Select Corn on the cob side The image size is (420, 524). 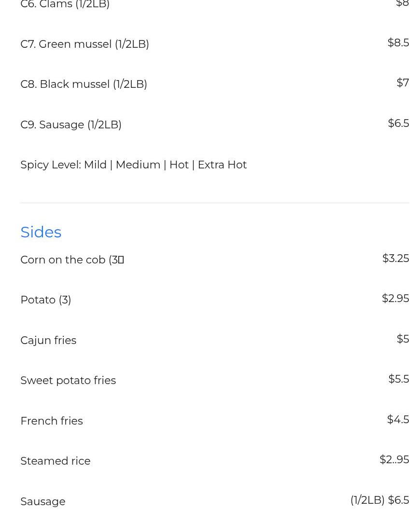[72, 260]
